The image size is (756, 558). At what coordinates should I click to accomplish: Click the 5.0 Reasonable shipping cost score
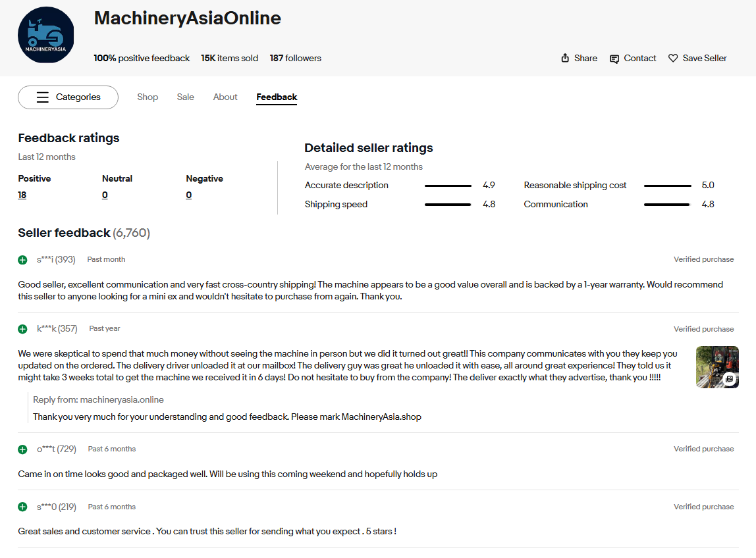tap(708, 186)
